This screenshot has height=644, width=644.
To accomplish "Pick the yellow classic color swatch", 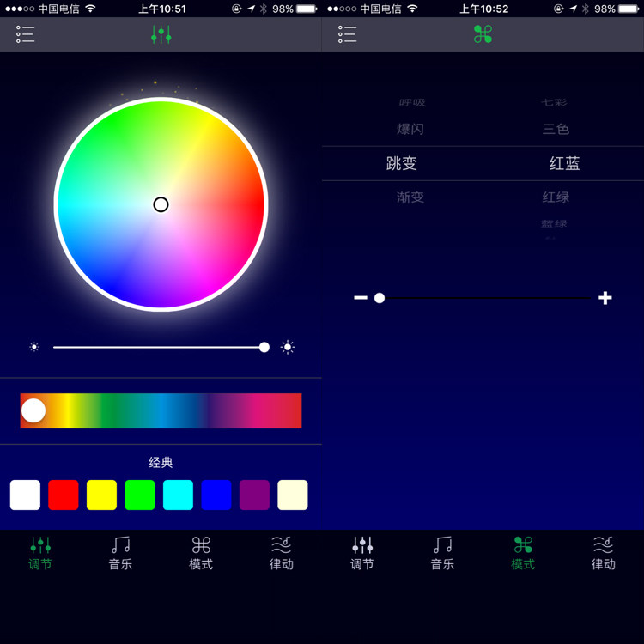I will (101, 495).
